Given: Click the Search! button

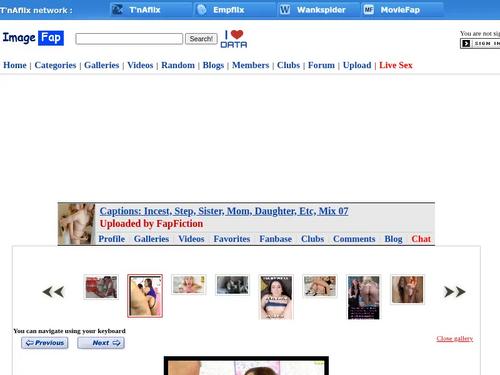Looking at the screenshot, I should (x=201, y=39).
